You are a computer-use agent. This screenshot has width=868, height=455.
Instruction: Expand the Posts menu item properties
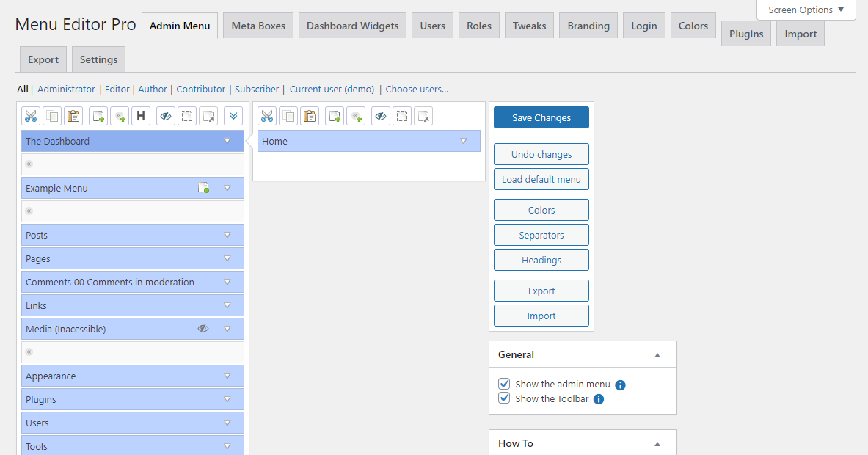(227, 235)
